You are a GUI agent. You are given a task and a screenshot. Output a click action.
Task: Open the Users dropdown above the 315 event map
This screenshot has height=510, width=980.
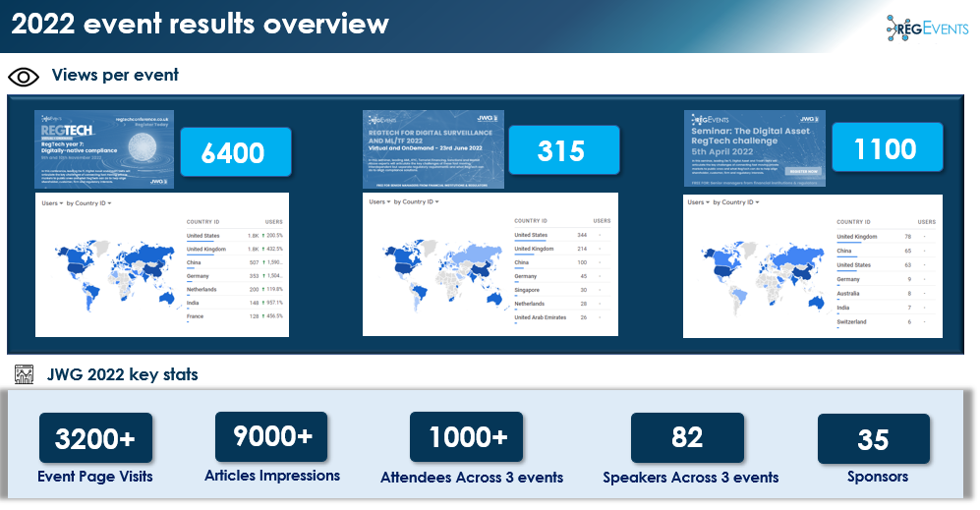pyautogui.click(x=379, y=201)
